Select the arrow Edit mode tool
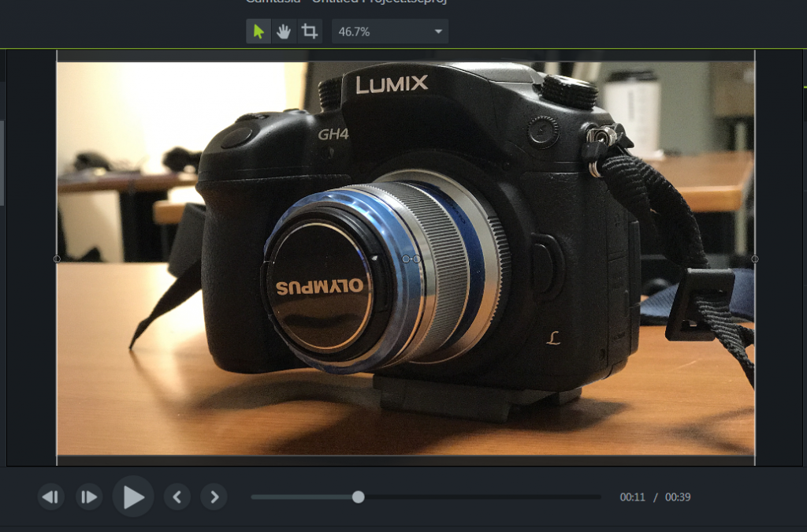The width and height of the screenshot is (807, 532). click(x=258, y=32)
